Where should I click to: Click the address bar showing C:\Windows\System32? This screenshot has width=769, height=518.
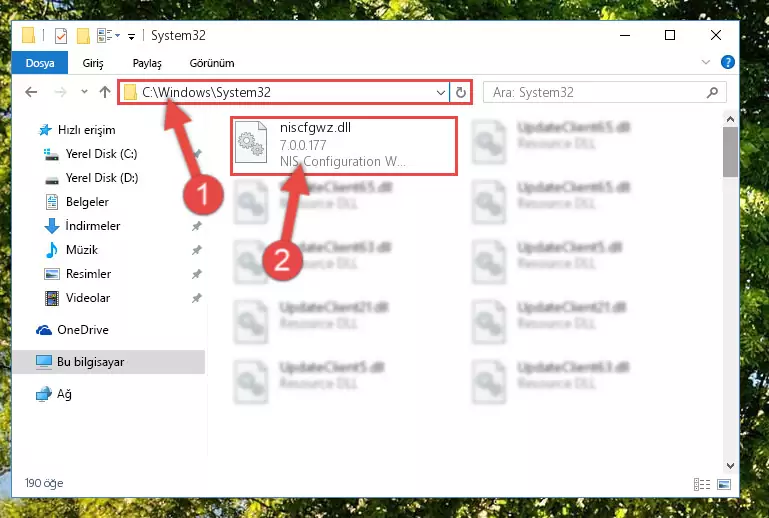(283, 92)
